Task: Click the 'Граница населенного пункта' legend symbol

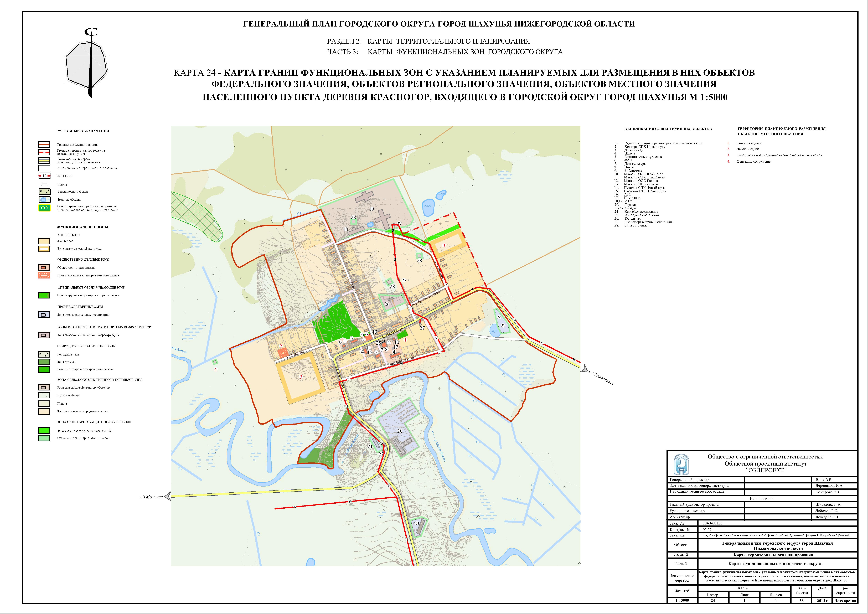Action: [44, 145]
